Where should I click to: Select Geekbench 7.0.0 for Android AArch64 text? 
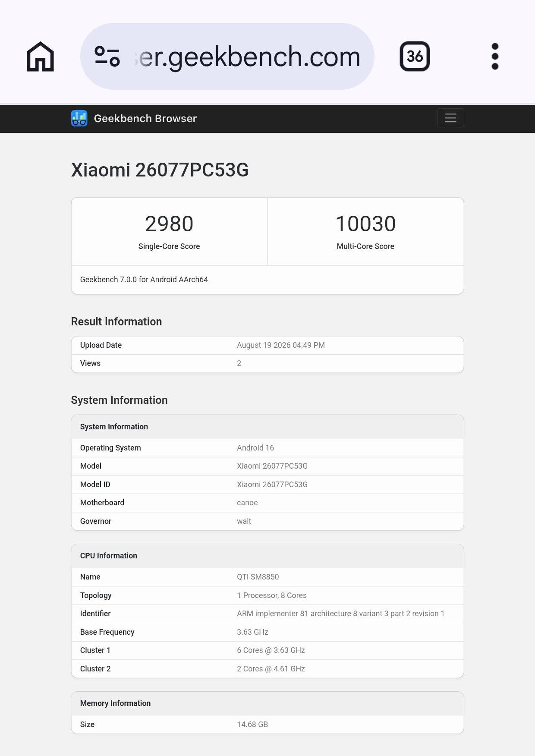pos(144,280)
